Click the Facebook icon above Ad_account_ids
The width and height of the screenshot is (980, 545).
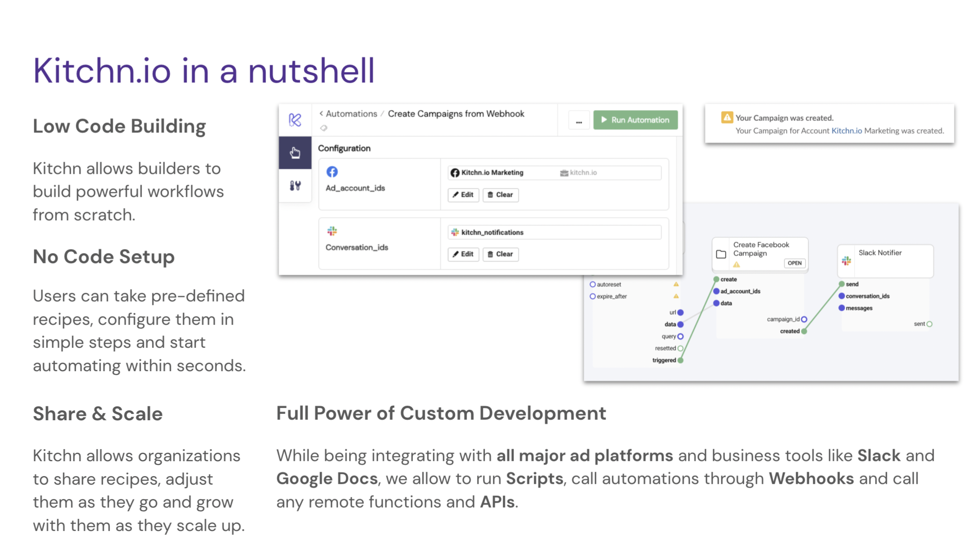click(332, 172)
